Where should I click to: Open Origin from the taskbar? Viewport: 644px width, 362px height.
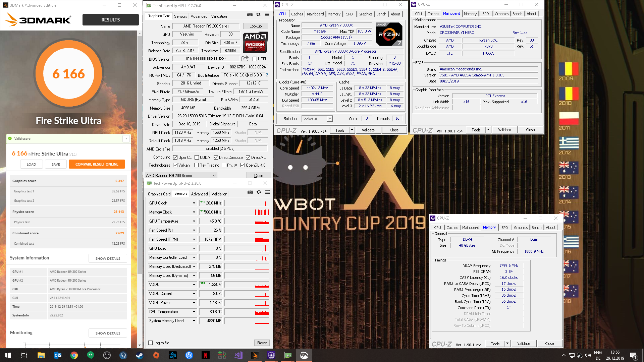[x=156, y=355]
